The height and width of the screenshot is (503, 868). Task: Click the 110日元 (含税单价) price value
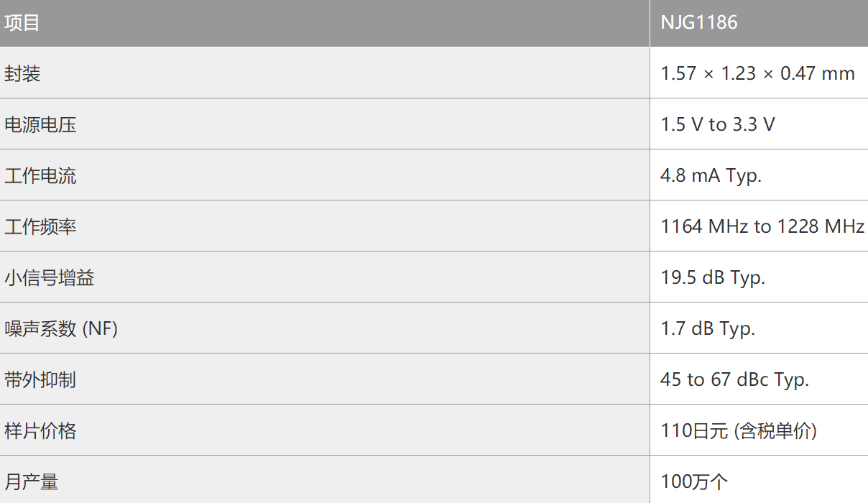pyautogui.click(x=738, y=431)
